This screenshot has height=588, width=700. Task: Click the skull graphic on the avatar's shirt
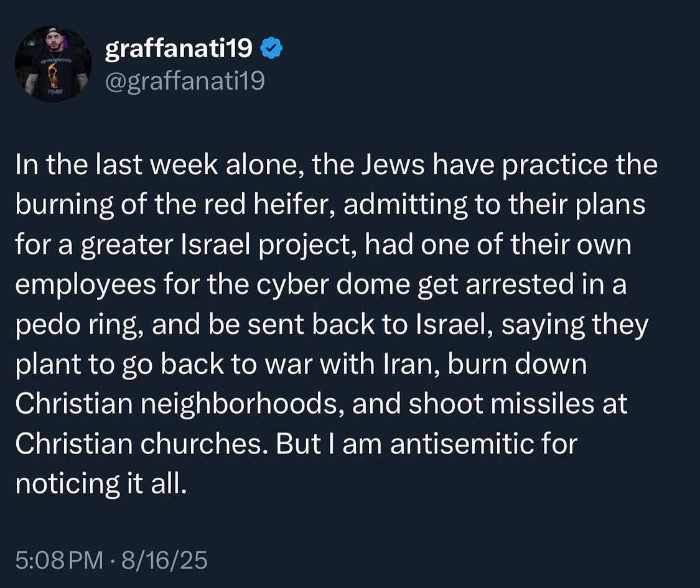(52, 75)
